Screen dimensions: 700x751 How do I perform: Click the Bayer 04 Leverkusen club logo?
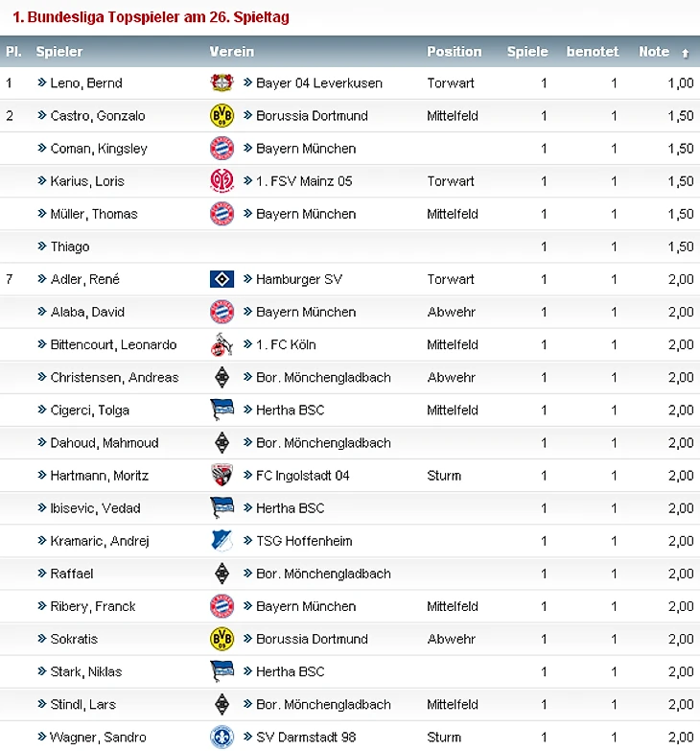click(x=222, y=82)
